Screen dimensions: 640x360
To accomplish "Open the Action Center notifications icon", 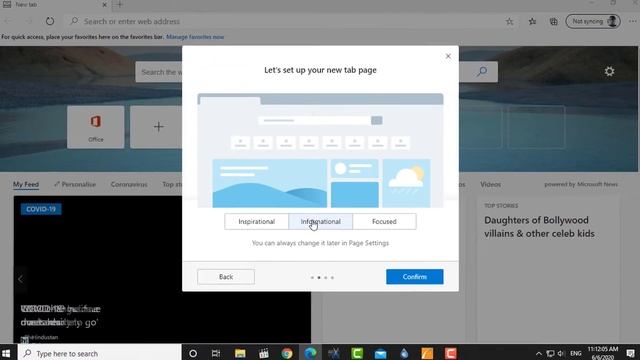I will [631, 353].
